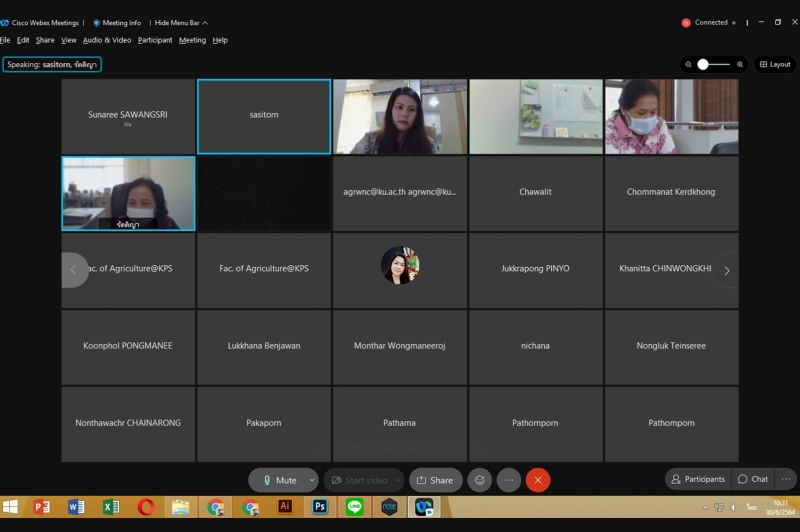Click the Share content button
This screenshot has height=532, width=800.
tap(435, 480)
